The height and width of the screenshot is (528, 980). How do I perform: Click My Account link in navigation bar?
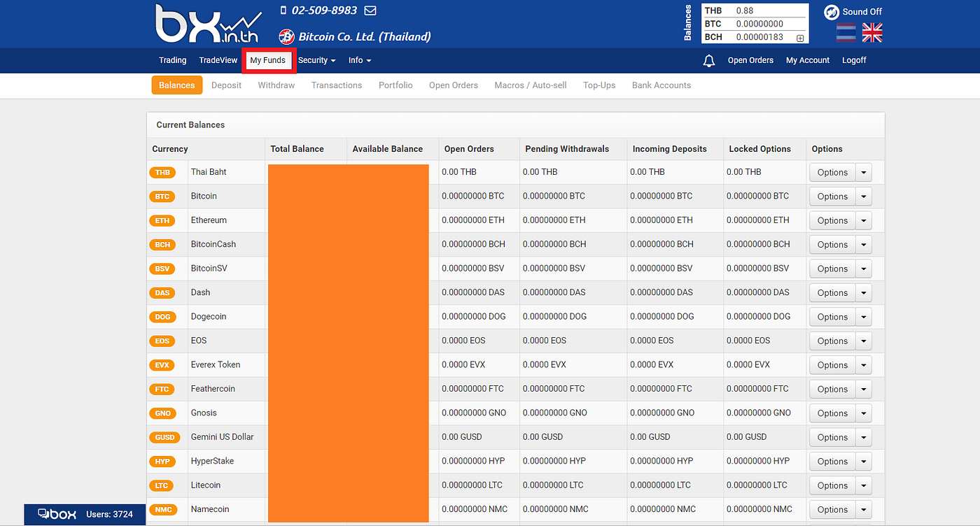point(808,61)
